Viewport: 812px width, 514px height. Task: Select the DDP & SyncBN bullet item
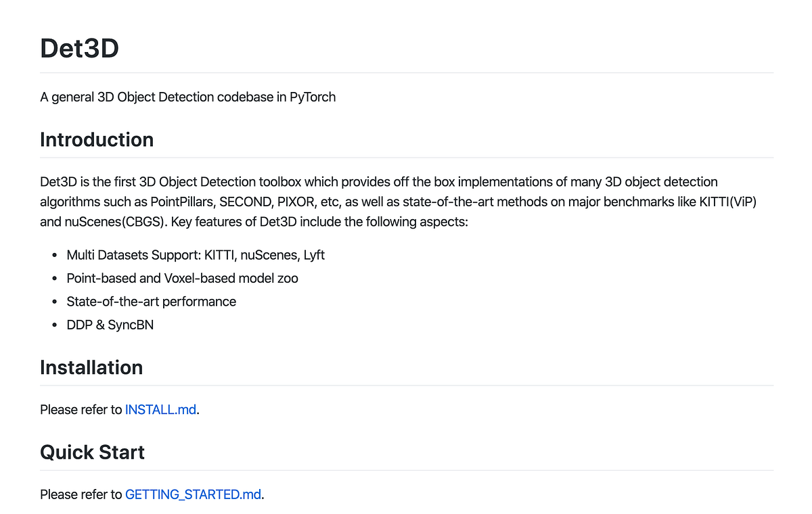click(110, 325)
